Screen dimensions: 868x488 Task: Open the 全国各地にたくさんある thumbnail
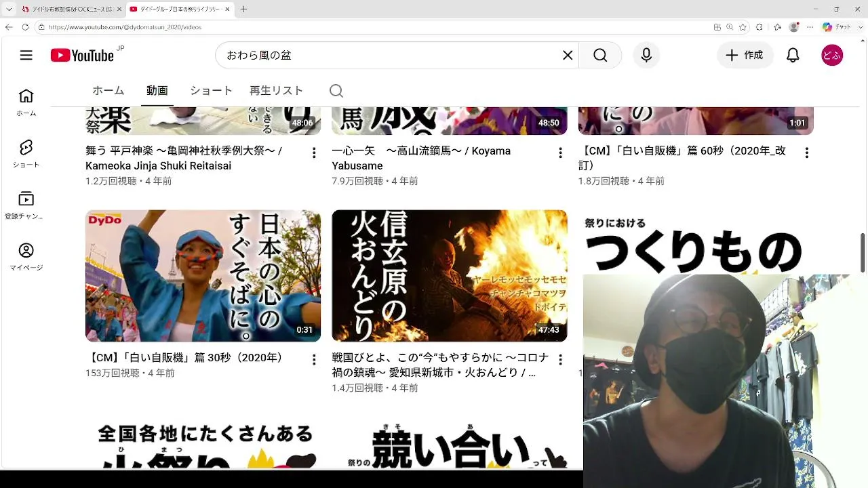pyautogui.click(x=203, y=443)
